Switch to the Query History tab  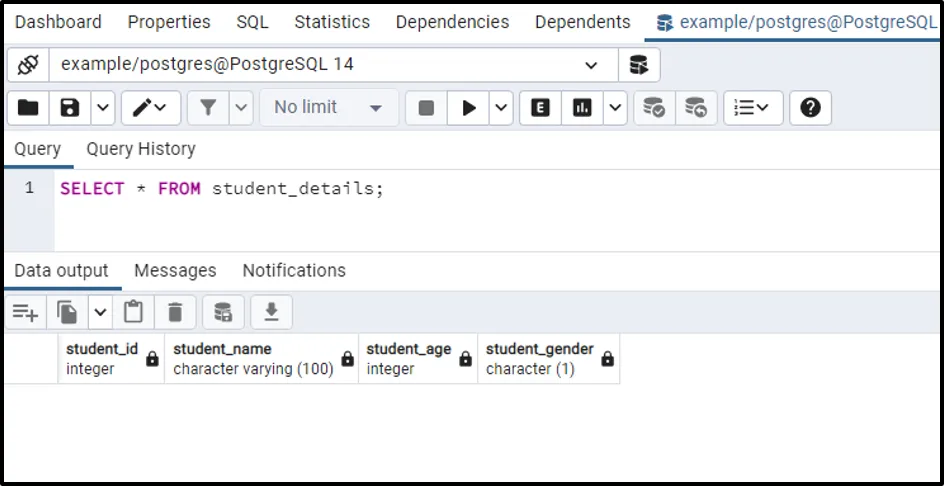coord(141,149)
